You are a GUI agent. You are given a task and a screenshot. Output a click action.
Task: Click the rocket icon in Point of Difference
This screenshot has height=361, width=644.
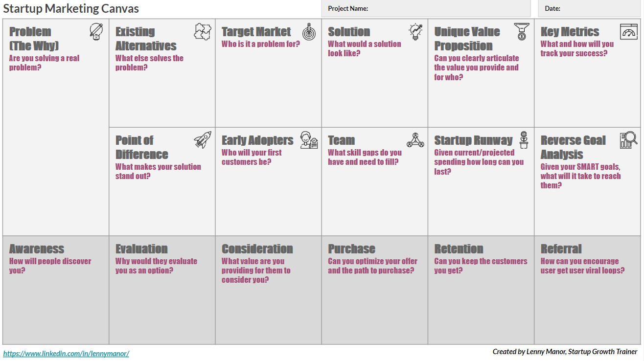203,140
